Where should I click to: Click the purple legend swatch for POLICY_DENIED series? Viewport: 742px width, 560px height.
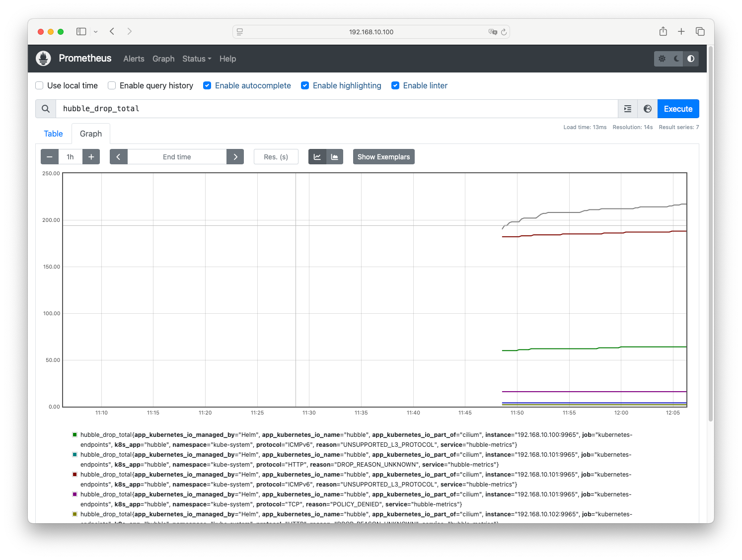click(75, 494)
